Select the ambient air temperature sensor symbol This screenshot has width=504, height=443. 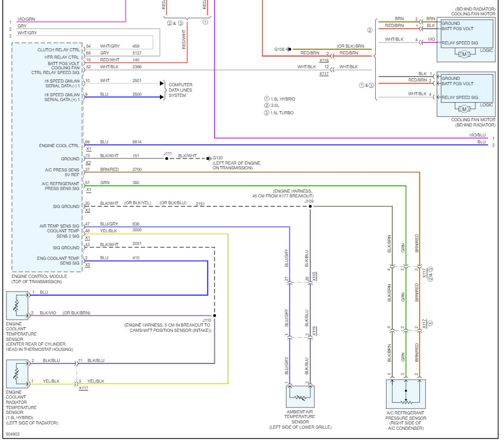pos(300,396)
